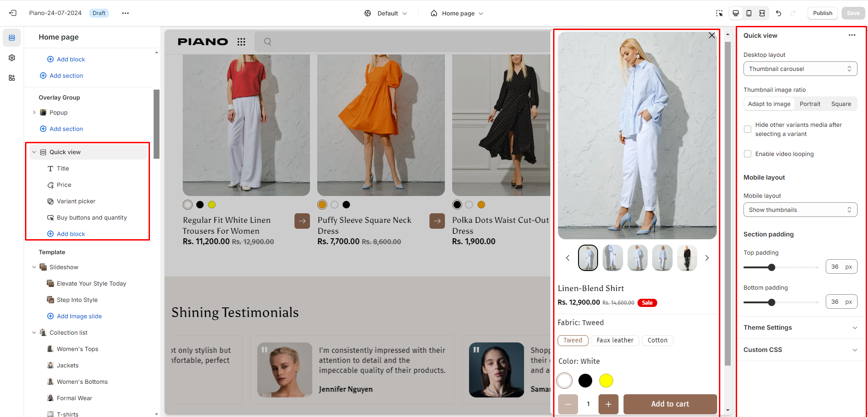Screen dimensions: 868x417
Task: Click the Add to cart button
Action: 670,404
